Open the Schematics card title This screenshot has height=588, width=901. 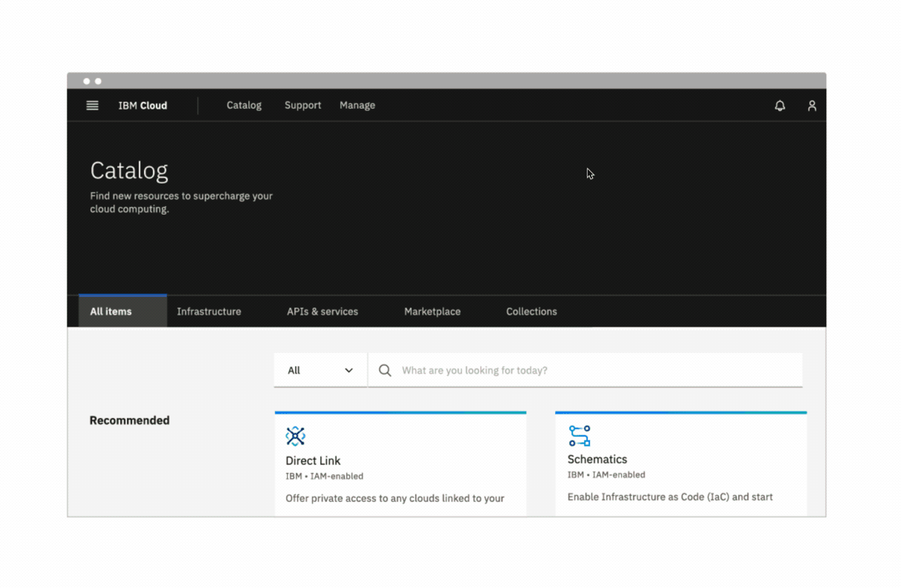tap(597, 459)
